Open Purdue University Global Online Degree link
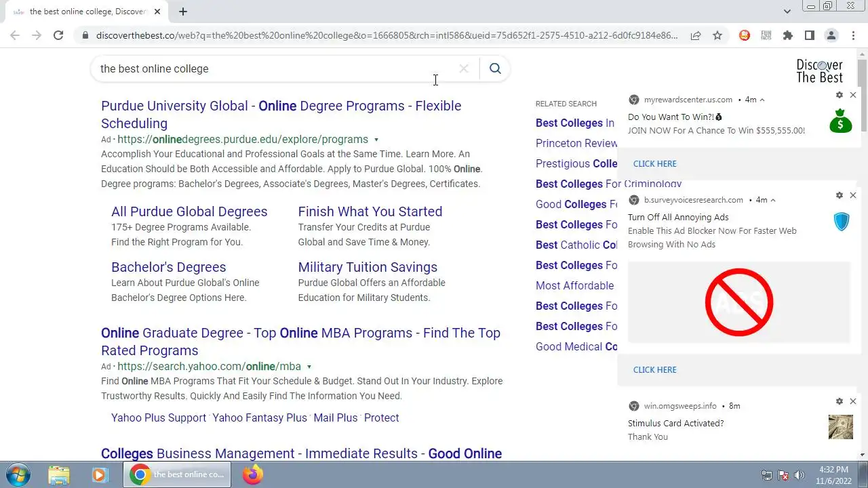The height and width of the screenshot is (488, 868). point(281,115)
